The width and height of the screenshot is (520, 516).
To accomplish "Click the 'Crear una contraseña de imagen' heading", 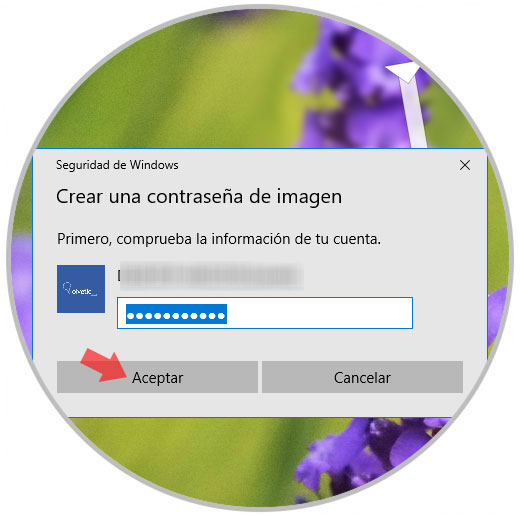I will 199,197.
